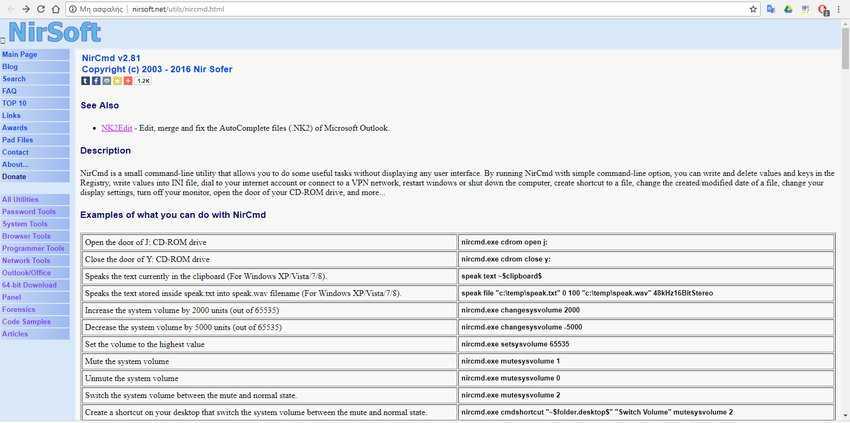
Task: Click the extension icon left of the red one
Action: pos(806,9)
